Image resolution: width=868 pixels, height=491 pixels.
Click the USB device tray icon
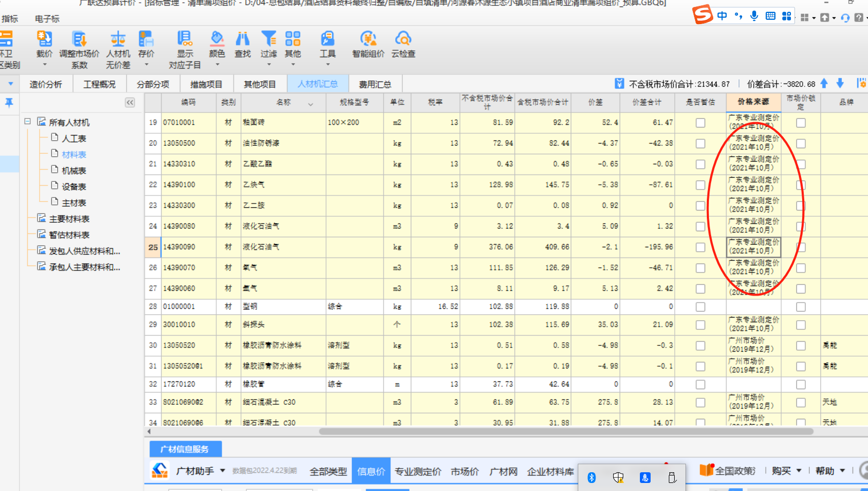point(672,478)
